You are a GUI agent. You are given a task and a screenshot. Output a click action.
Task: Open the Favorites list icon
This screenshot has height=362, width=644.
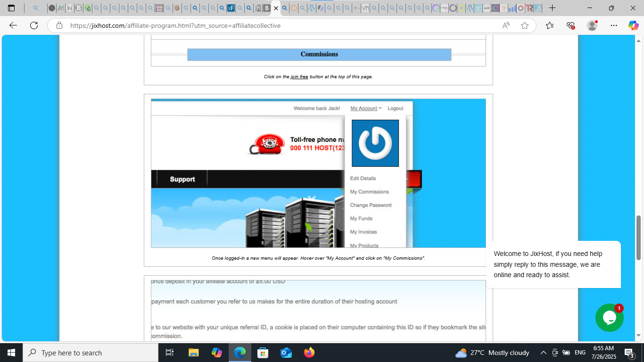pyautogui.click(x=550, y=25)
